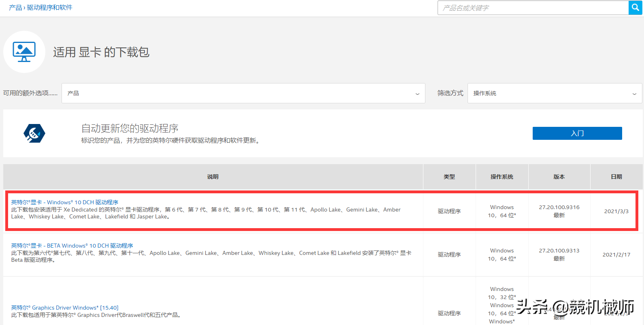Click the description starting 此下载为第六代
This screenshot has height=325, width=644.
click(x=211, y=257)
